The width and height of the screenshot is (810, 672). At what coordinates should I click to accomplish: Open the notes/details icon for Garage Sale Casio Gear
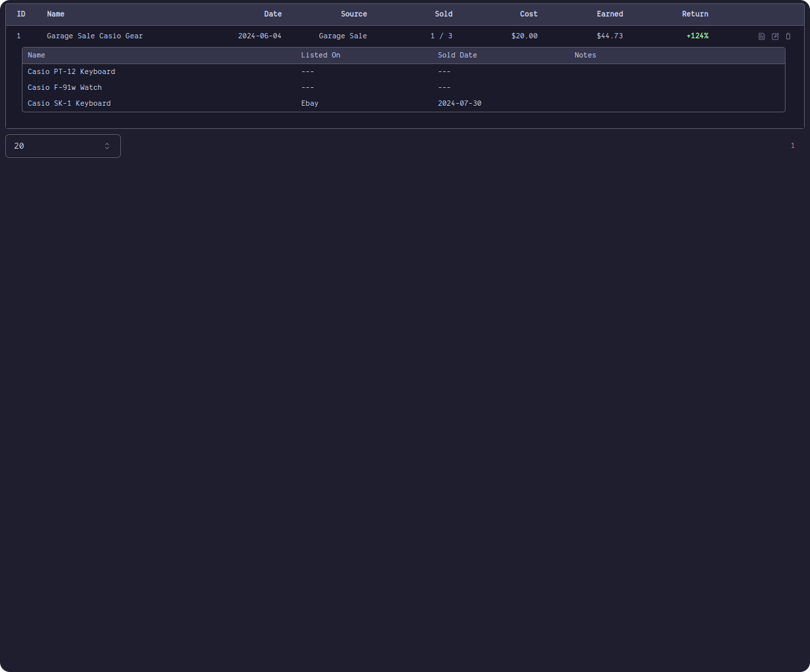(x=761, y=36)
